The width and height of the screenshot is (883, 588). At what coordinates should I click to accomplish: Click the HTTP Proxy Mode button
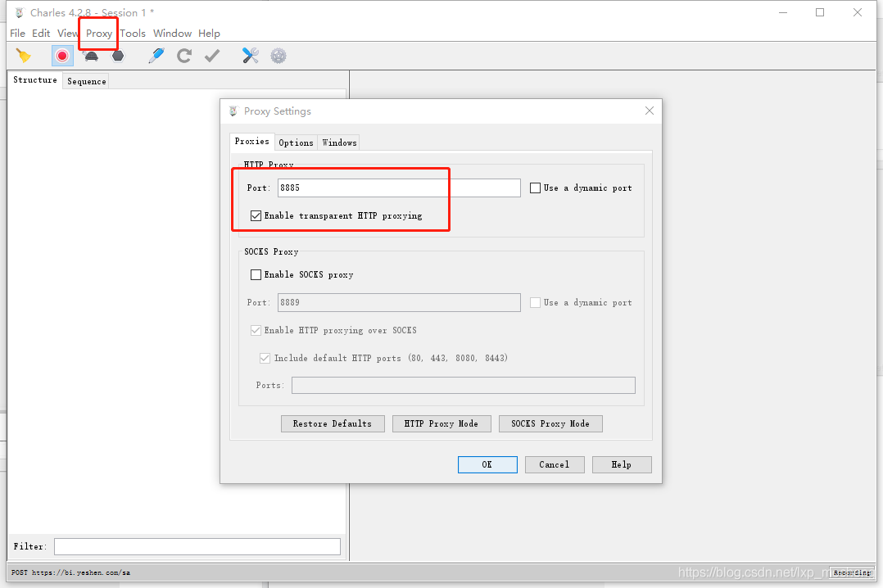point(441,423)
